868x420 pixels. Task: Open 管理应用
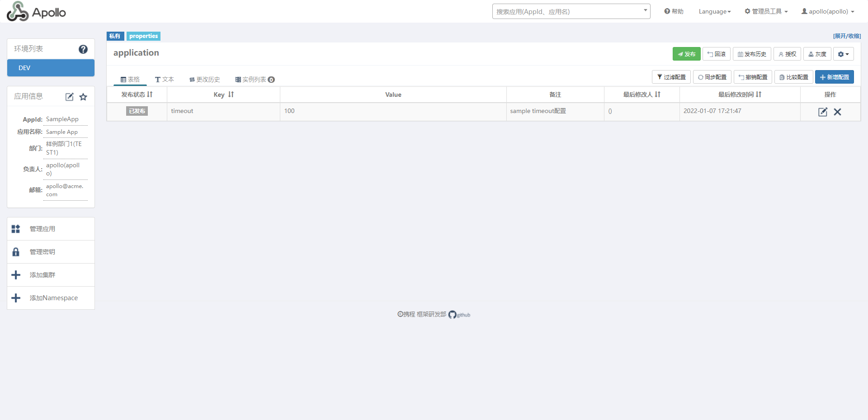pyautogui.click(x=51, y=229)
